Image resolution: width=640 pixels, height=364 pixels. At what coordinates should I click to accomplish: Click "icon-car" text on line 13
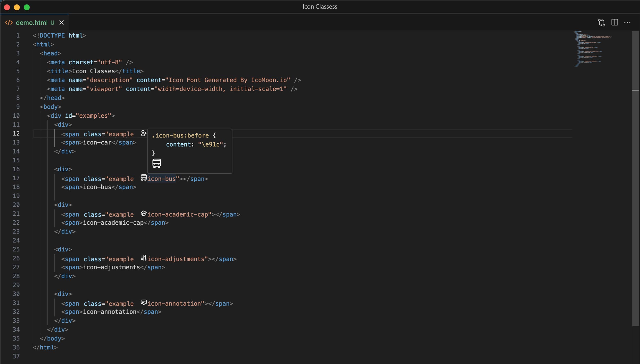pyautogui.click(x=97, y=142)
